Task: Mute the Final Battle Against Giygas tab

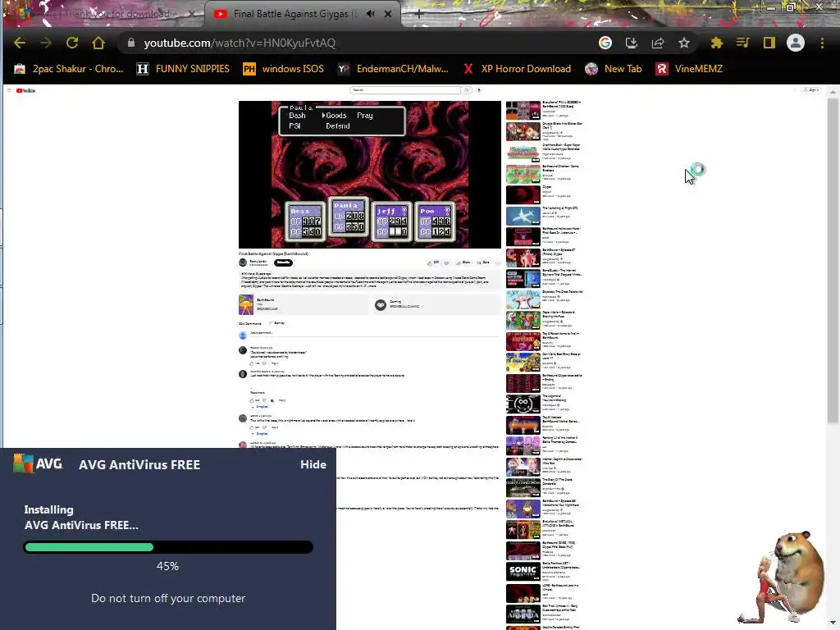Action: (x=370, y=14)
